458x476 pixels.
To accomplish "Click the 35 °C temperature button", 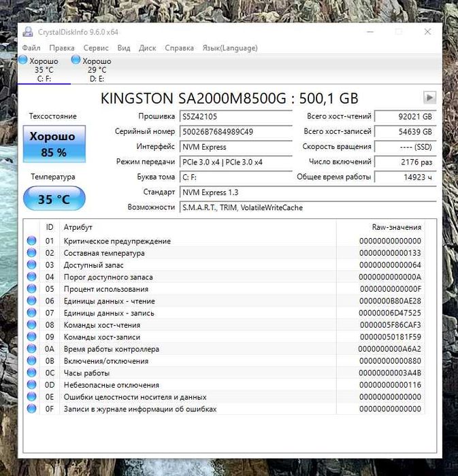I will tap(54, 199).
